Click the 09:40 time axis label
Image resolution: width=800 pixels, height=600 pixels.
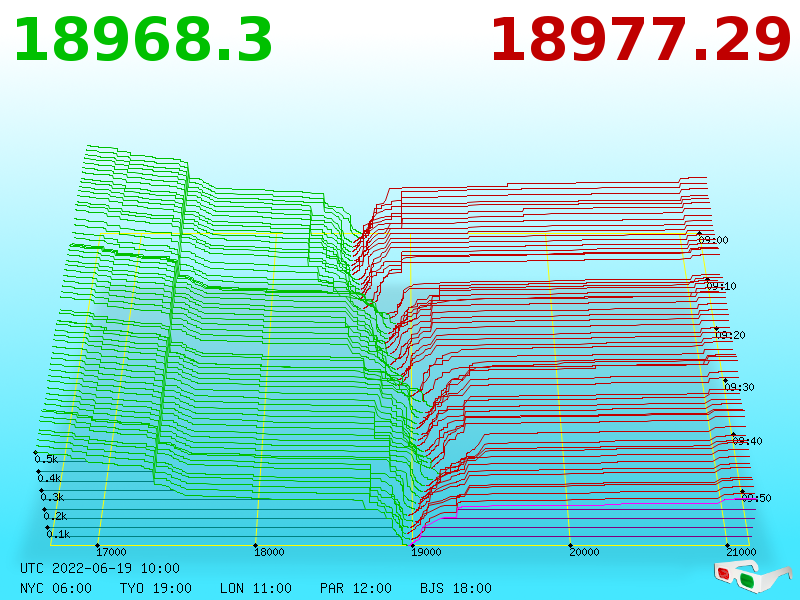(747, 441)
